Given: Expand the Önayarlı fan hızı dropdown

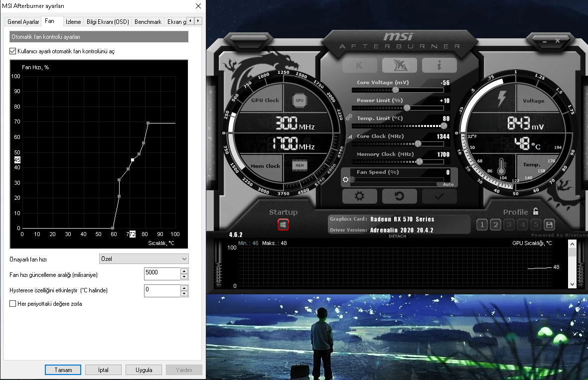Looking at the screenshot, I should coord(144,258).
